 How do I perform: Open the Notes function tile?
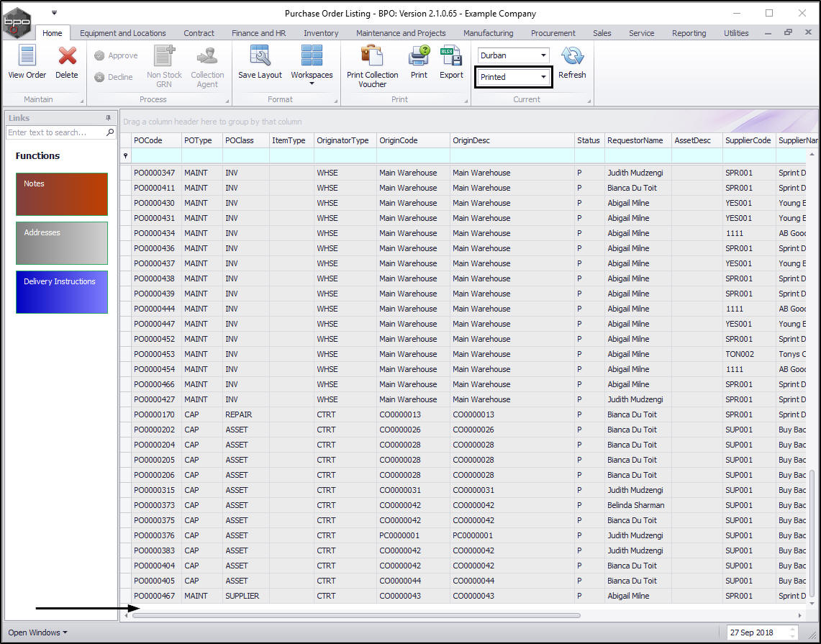[62, 194]
